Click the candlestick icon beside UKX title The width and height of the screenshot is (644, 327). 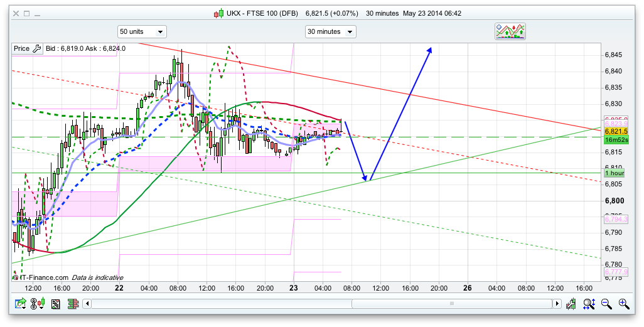click(218, 13)
